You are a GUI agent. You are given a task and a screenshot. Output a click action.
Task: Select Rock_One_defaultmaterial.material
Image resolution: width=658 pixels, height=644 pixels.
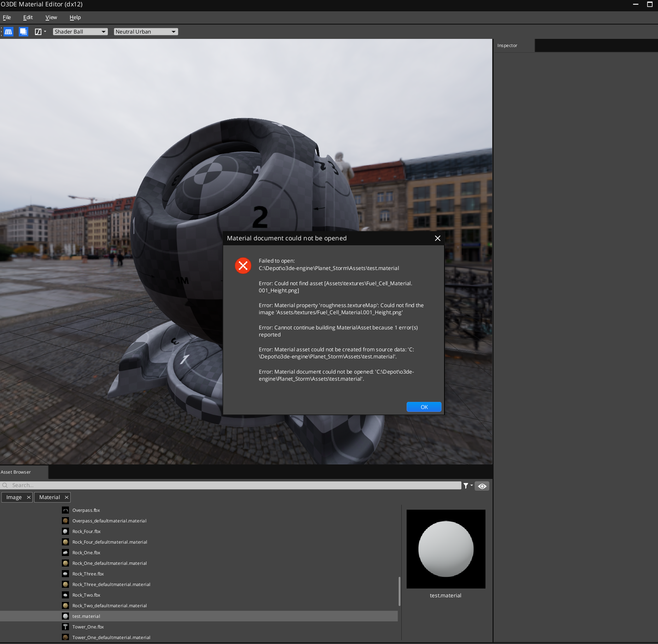click(x=199, y=563)
